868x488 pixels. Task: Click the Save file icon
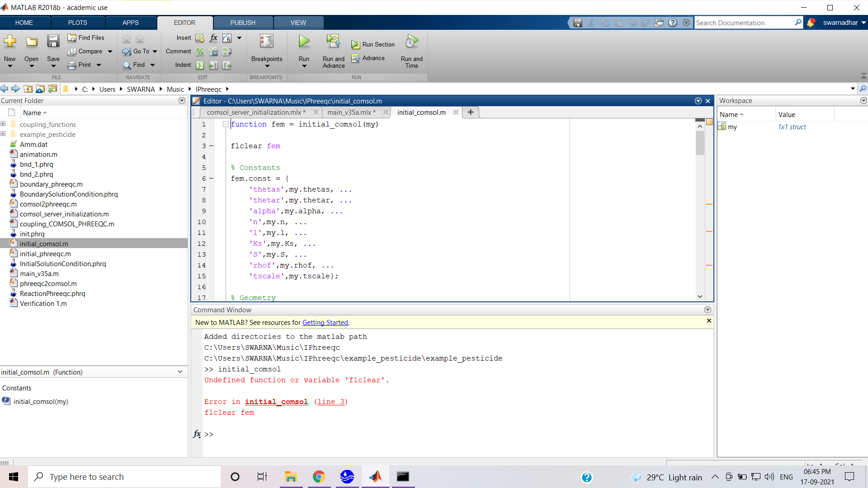coord(53,42)
